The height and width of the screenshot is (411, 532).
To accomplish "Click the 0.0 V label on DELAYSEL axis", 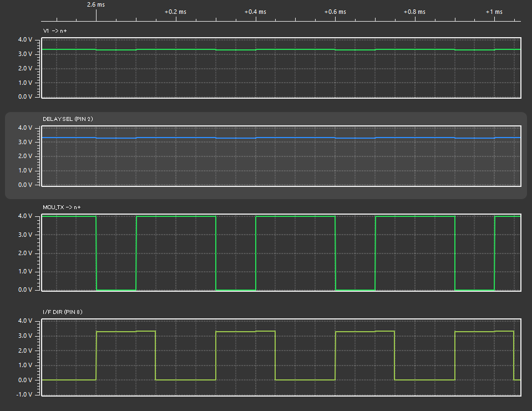I will pos(26,185).
